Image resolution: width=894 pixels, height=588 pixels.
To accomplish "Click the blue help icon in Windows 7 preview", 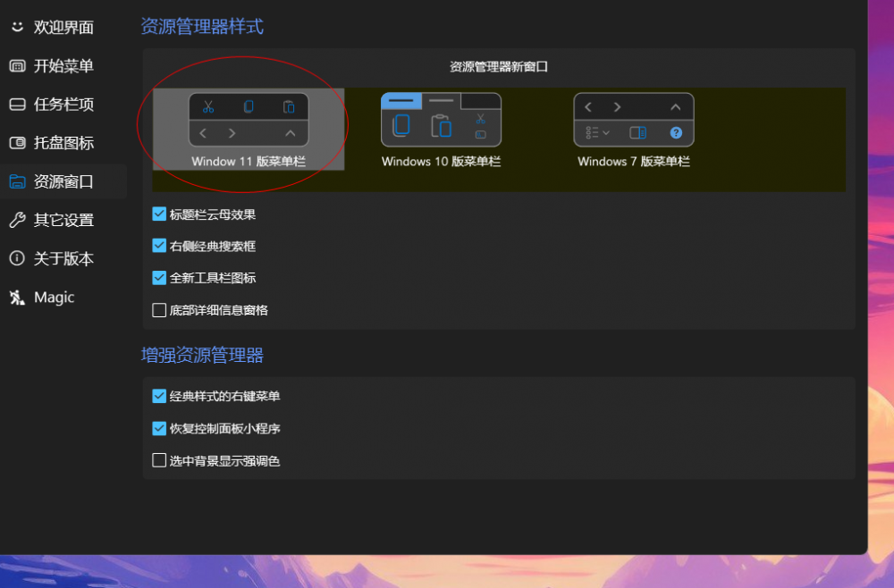I will click(x=676, y=132).
